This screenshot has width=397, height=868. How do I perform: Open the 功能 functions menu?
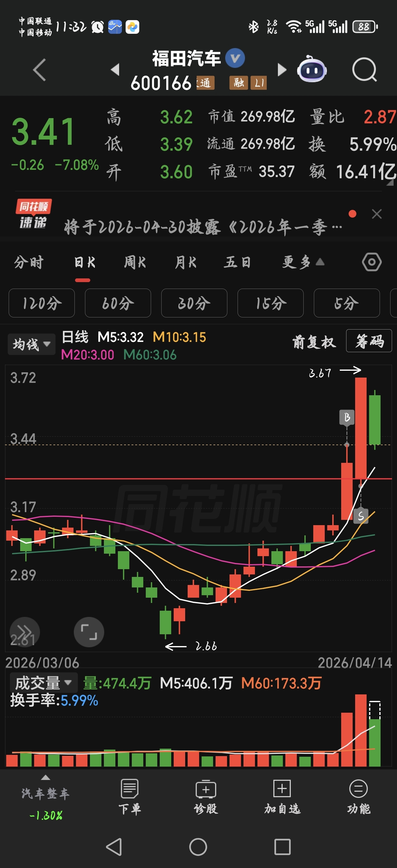pos(359,797)
